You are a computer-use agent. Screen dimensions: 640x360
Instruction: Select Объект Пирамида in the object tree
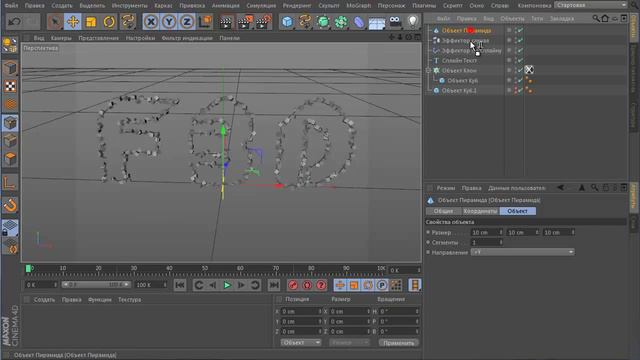467,31
